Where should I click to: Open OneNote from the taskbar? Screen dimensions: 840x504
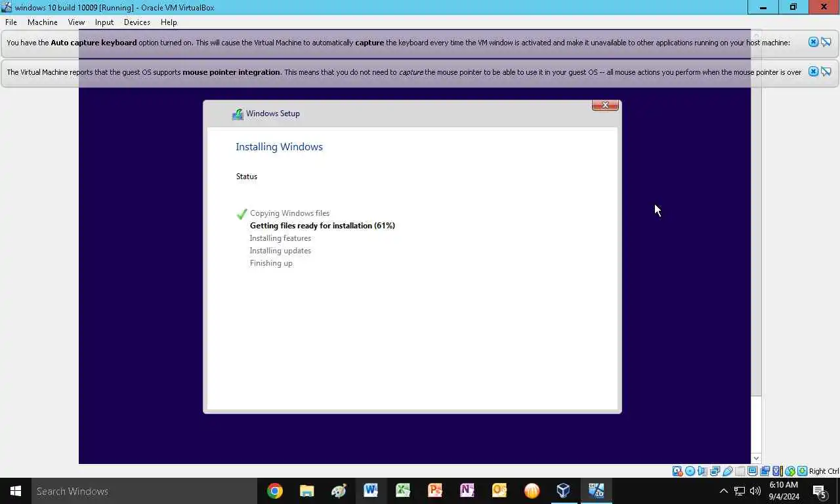[x=467, y=491]
